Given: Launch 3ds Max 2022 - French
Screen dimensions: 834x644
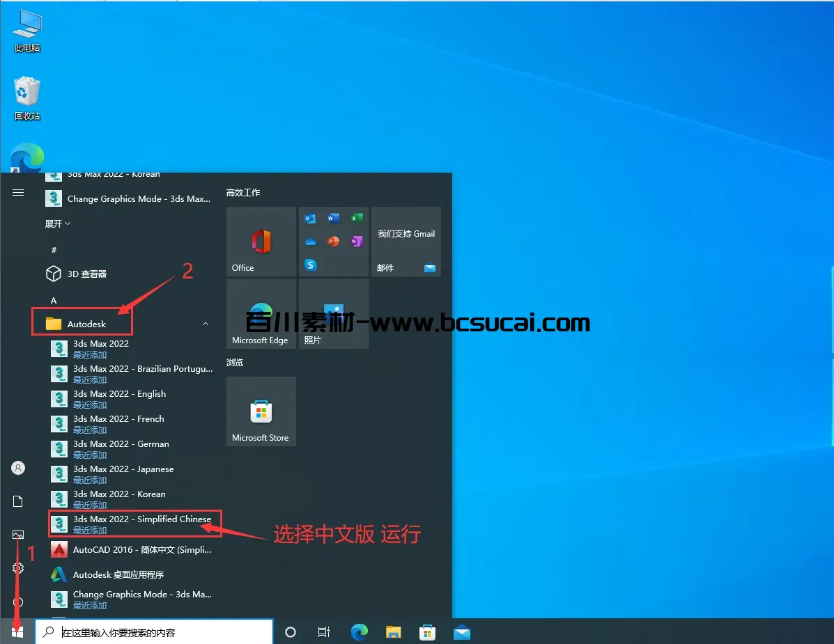Looking at the screenshot, I should click(x=132, y=423).
